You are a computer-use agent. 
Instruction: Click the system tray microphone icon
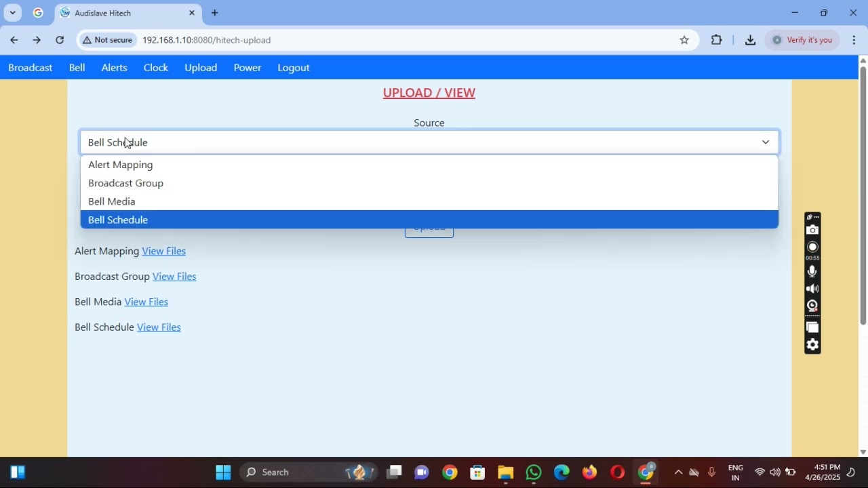click(x=711, y=472)
